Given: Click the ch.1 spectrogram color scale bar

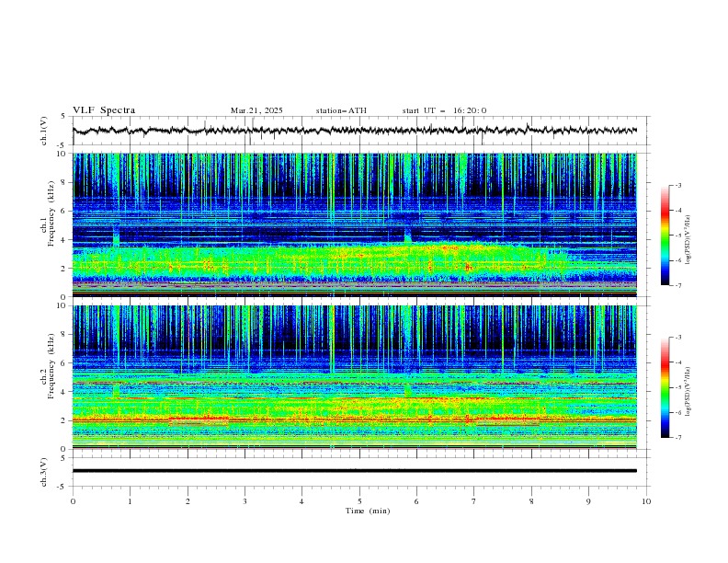Looking at the screenshot, I should click(665, 235).
